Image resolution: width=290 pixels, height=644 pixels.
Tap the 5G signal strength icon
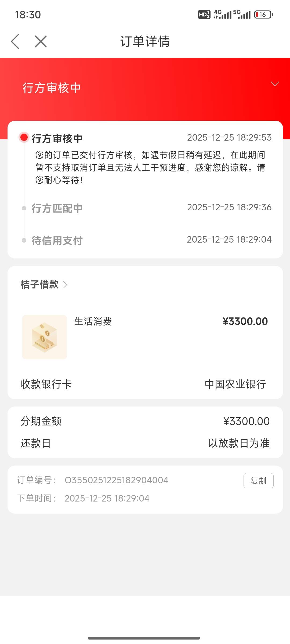click(x=242, y=14)
